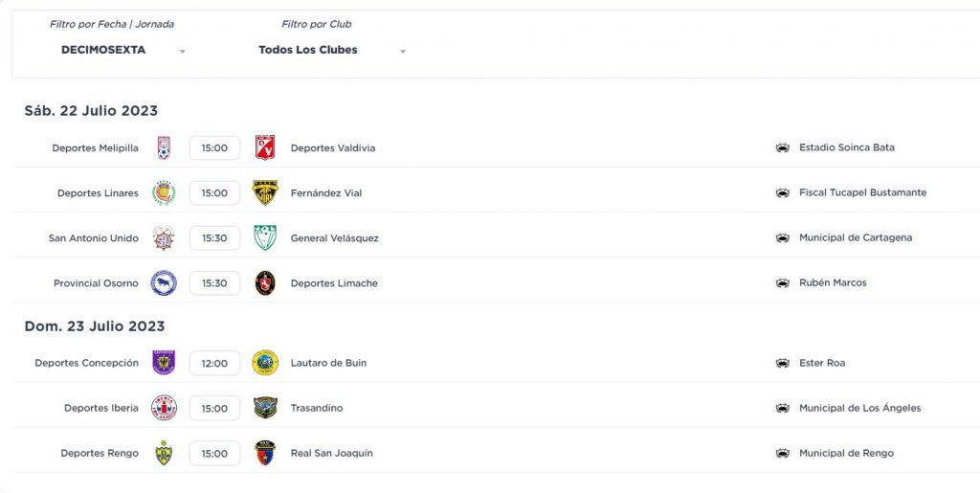Image resolution: width=980 pixels, height=493 pixels.
Task: Click the Trasandino club crest
Action: (265, 408)
